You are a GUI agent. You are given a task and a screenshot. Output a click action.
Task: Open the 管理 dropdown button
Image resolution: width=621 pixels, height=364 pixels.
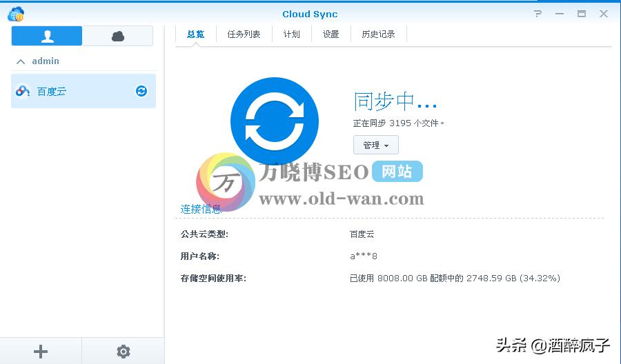[376, 145]
